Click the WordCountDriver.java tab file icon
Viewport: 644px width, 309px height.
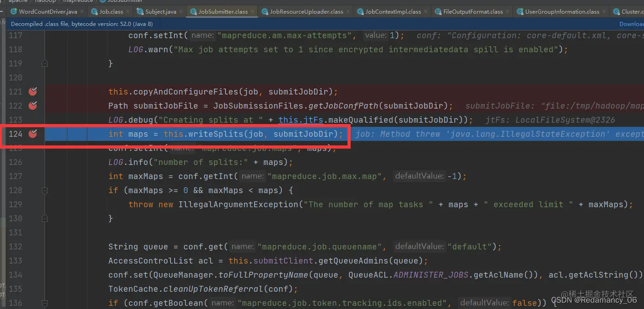(14, 11)
